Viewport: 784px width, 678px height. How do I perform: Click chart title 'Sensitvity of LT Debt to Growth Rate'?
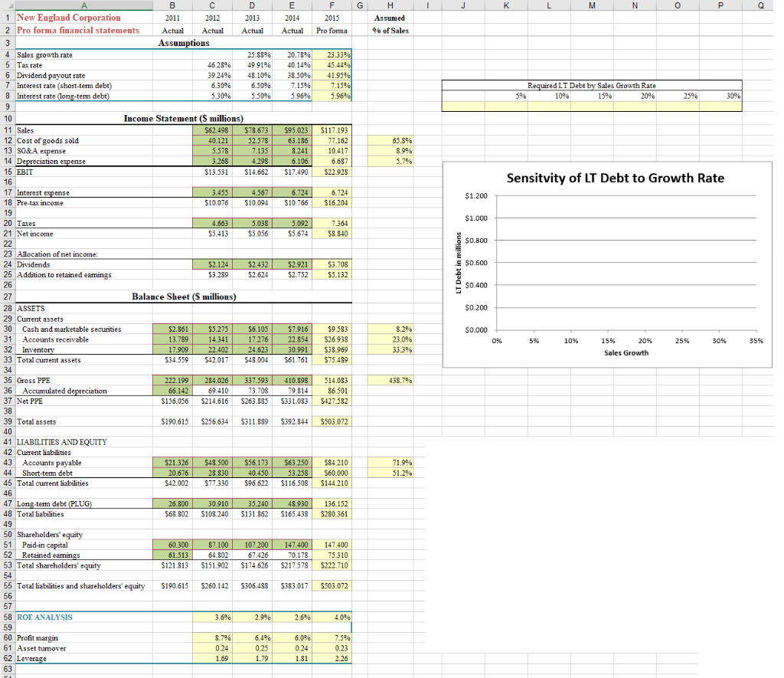pyautogui.click(x=616, y=179)
